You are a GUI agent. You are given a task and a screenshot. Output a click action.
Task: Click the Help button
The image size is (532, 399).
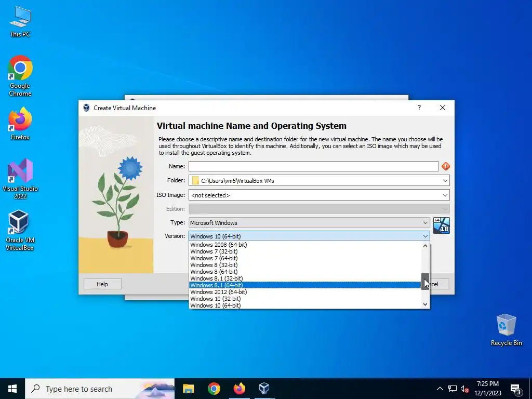tap(102, 284)
